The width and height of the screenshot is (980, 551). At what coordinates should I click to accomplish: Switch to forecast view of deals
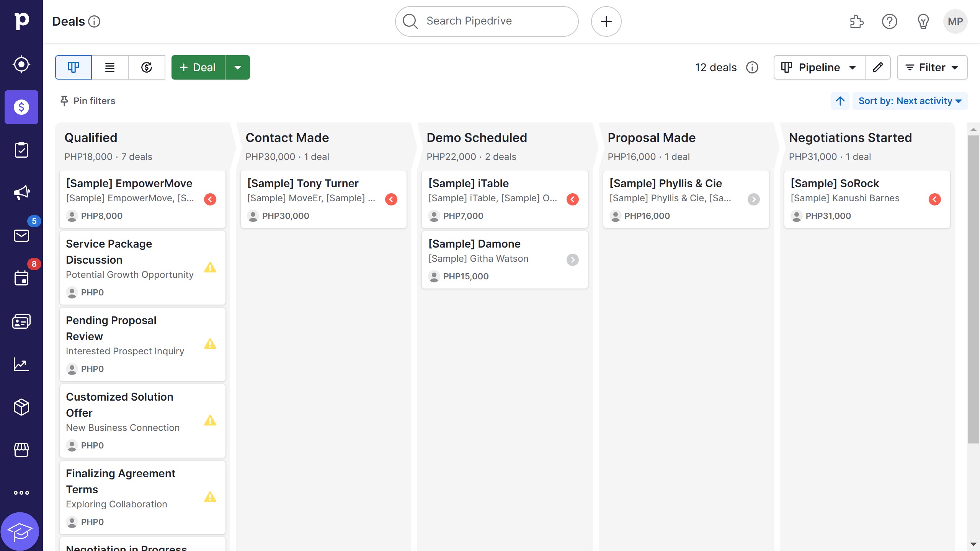click(x=147, y=67)
